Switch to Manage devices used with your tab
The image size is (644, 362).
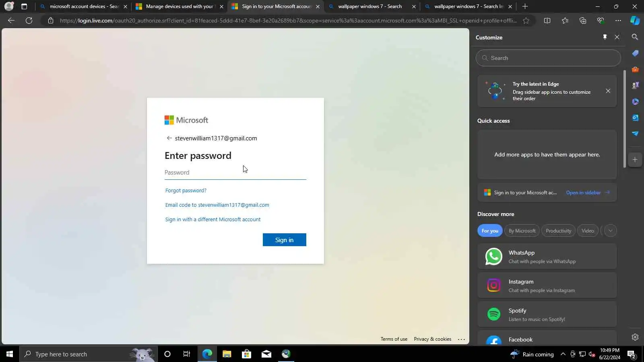[179, 6]
